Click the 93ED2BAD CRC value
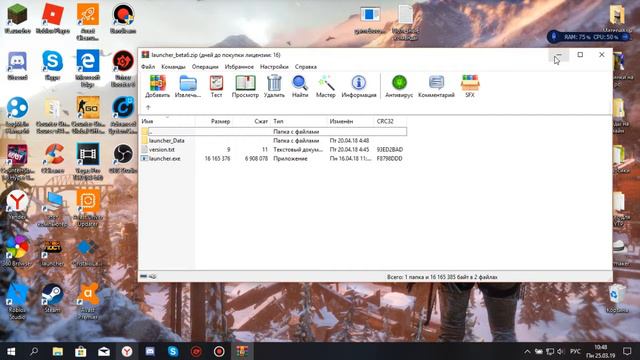This screenshot has width=640, height=360. [x=390, y=149]
